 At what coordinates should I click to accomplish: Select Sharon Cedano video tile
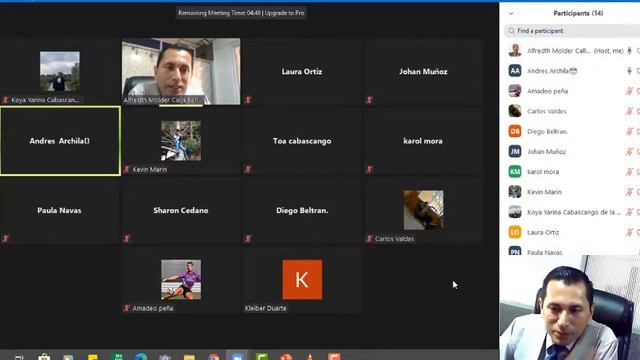click(181, 210)
